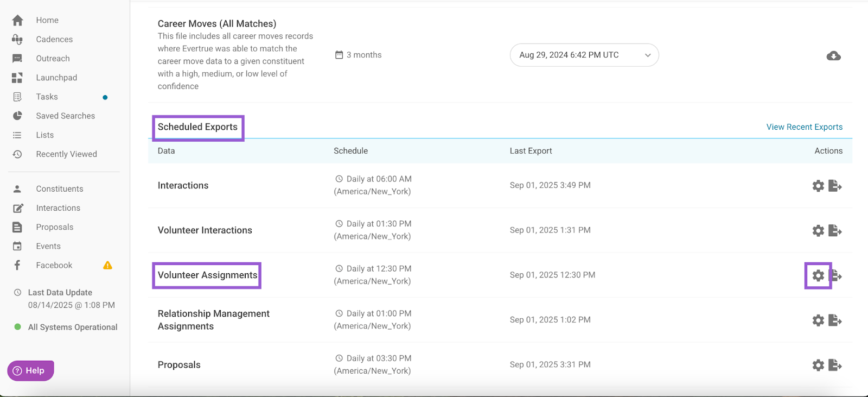The height and width of the screenshot is (397, 868).
Task: Open Tasks in the sidebar
Action: 47,97
